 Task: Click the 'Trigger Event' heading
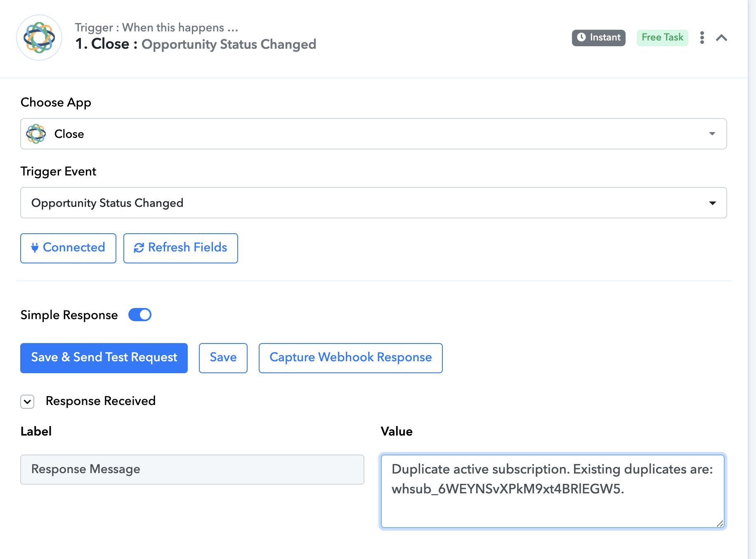tap(58, 171)
